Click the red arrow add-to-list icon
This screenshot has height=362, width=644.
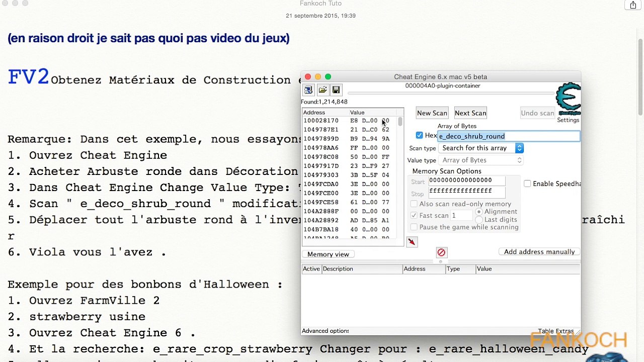tap(412, 242)
